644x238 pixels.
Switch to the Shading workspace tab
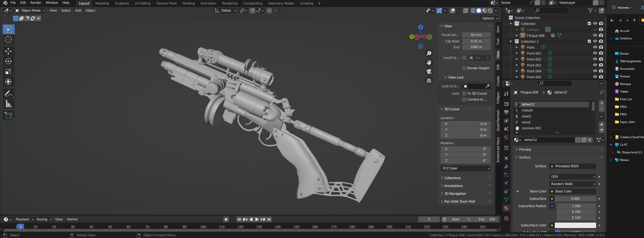[x=188, y=3]
